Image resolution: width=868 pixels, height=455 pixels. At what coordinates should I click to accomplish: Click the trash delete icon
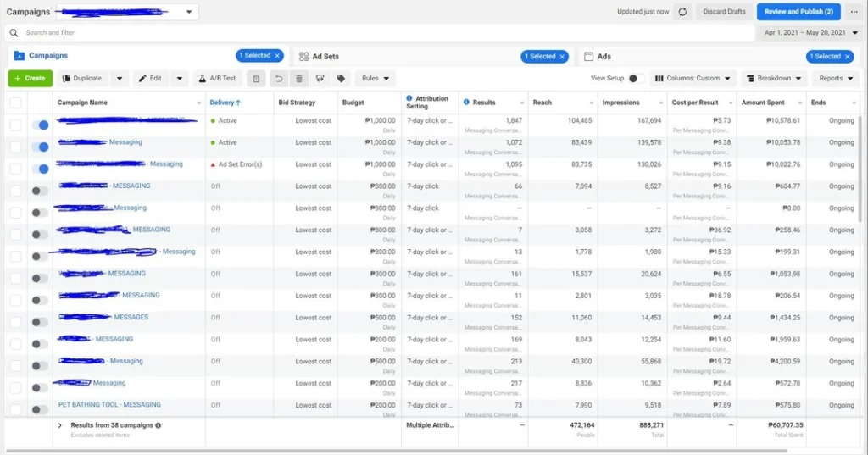[x=299, y=79]
